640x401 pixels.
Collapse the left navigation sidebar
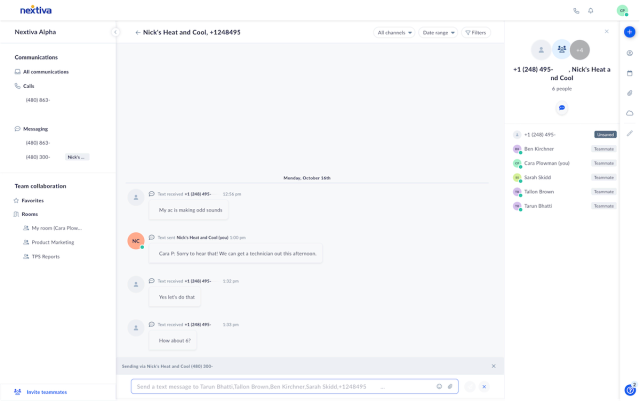click(116, 32)
